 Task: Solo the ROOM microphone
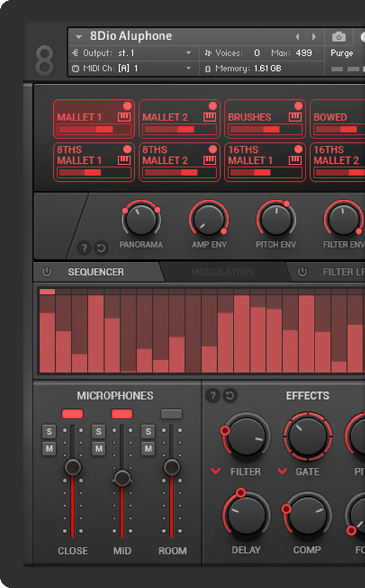click(148, 432)
